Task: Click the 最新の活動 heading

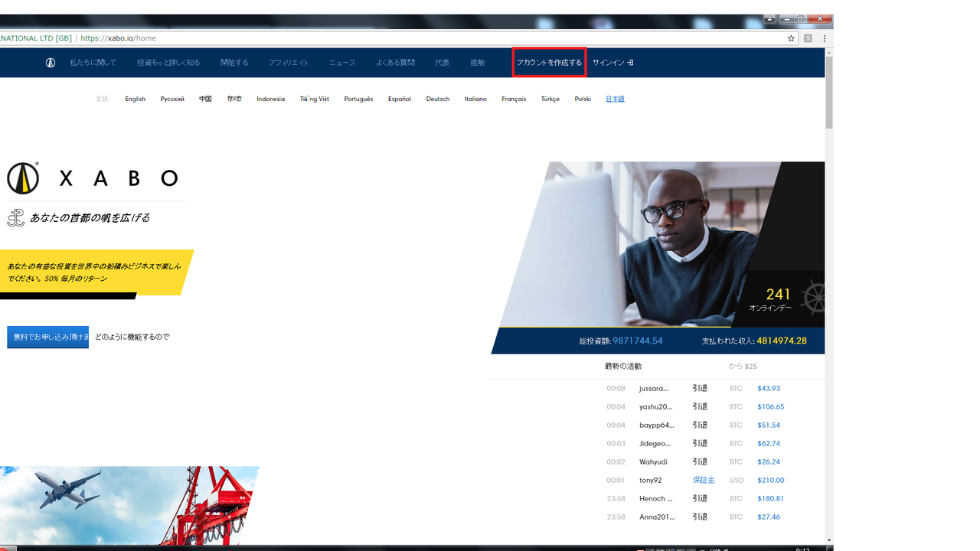Action: [623, 367]
